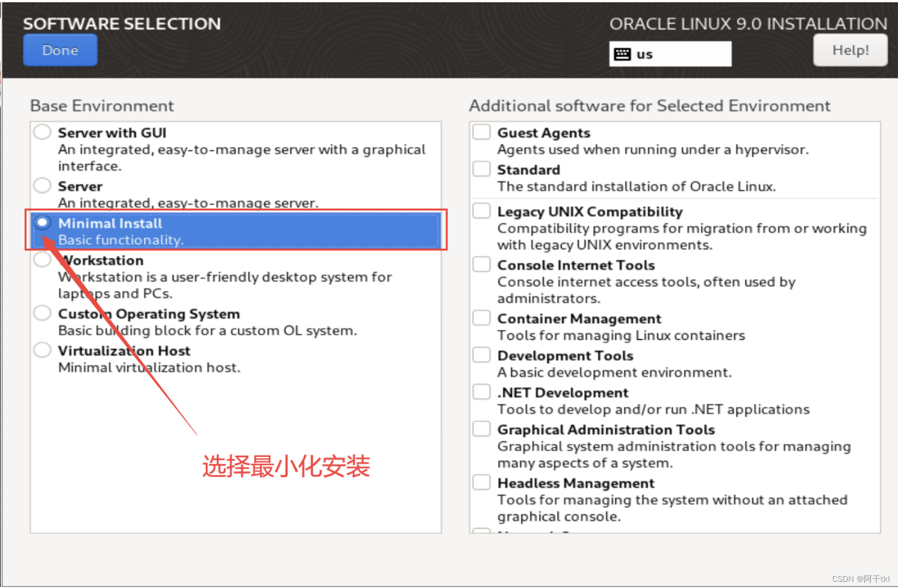The image size is (898, 588).
Task: Check the .NET Development box
Action: 481,392
